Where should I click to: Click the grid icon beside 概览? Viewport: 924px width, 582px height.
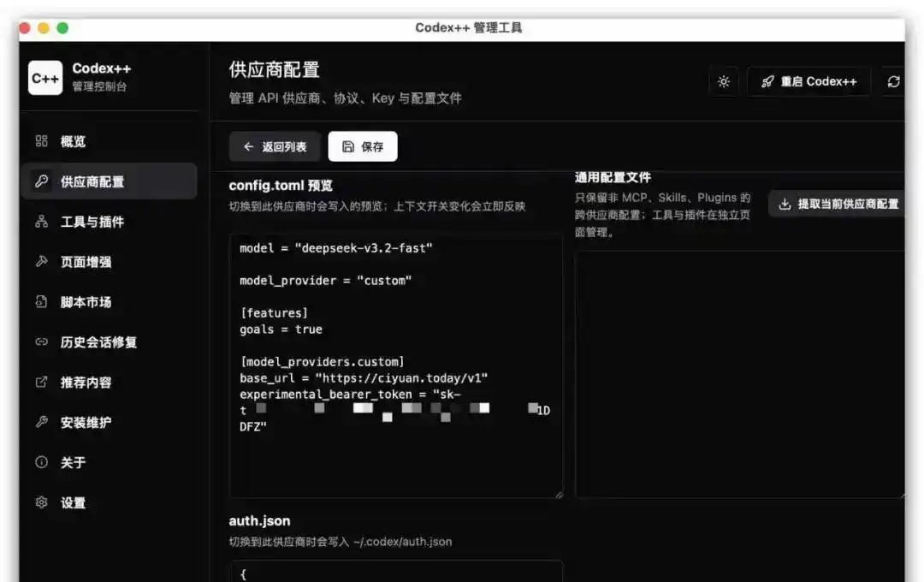pyautogui.click(x=41, y=141)
